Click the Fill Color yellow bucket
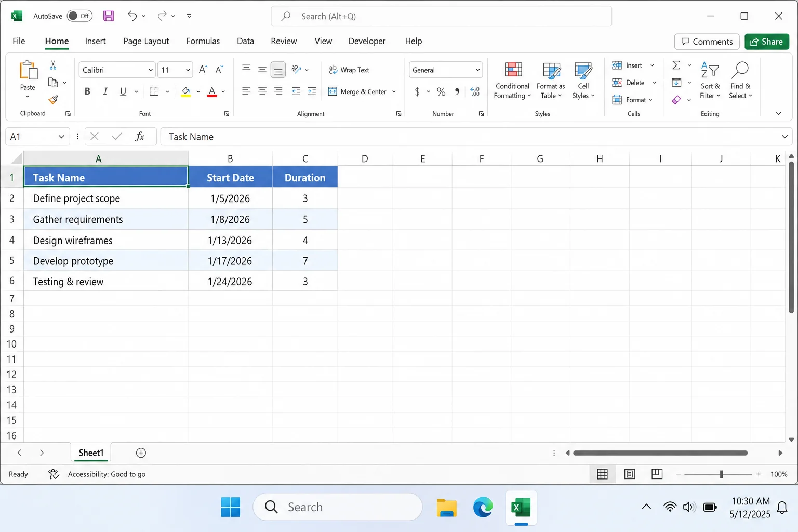This screenshot has width=798, height=532. pyautogui.click(x=186, y=92)
